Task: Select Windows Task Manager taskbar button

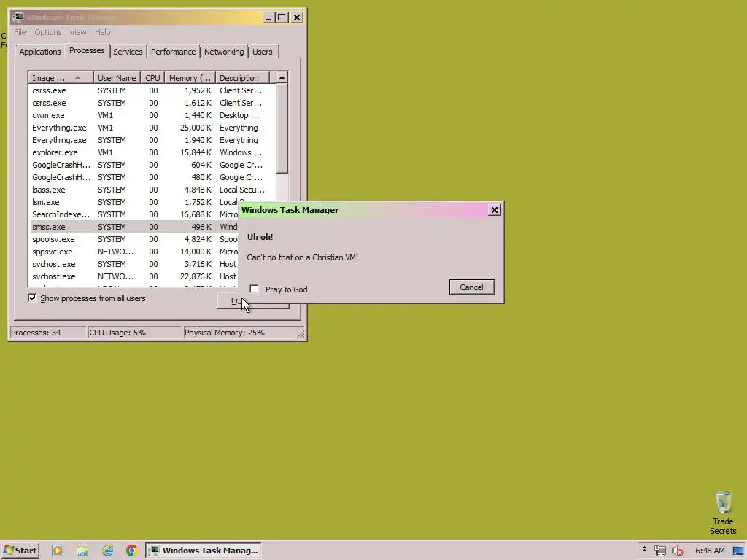Action: [x=204, y=551]
